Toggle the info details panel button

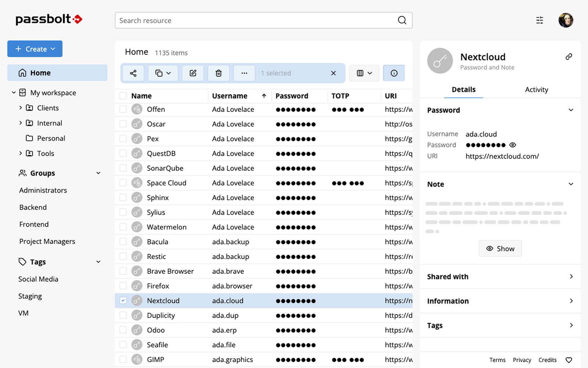point(394,73)
